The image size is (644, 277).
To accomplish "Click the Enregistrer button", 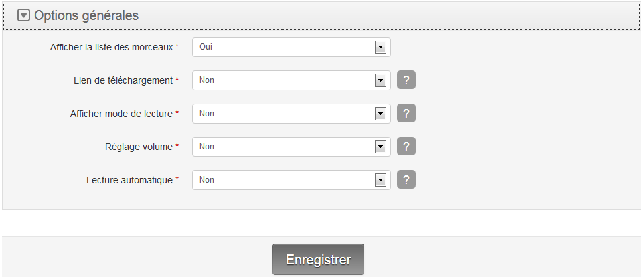I will (318, 260).
